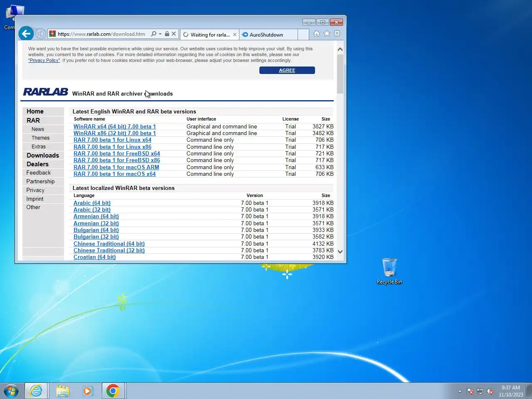The image size is (532, 399).
Task: Click the vertical scrollbar thumb
Action: [340, 74]
